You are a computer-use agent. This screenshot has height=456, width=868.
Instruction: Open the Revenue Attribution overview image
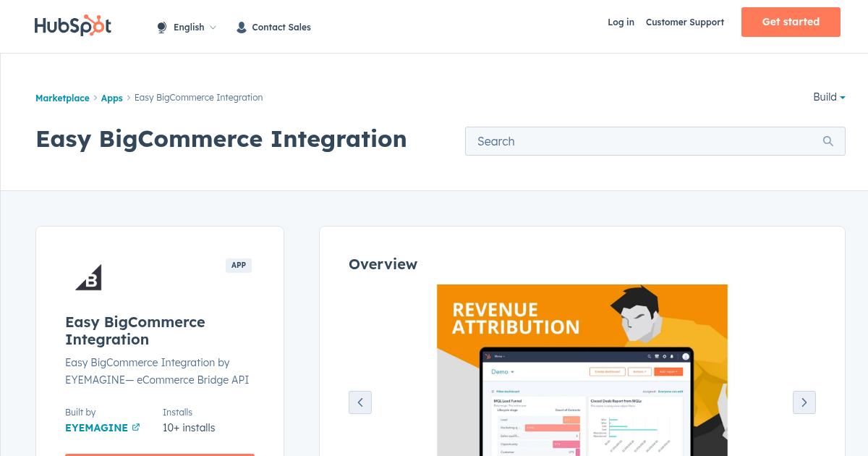pyautogui.click(x=582, y=370)
